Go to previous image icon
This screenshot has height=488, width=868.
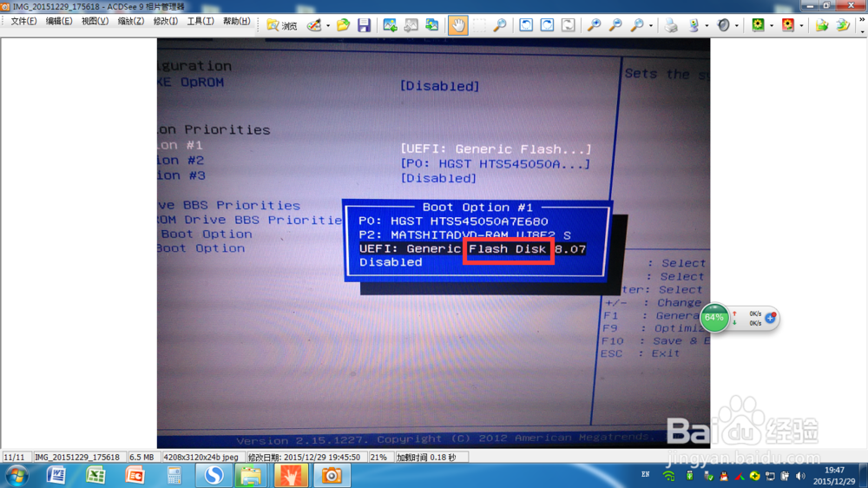point(390,25)
